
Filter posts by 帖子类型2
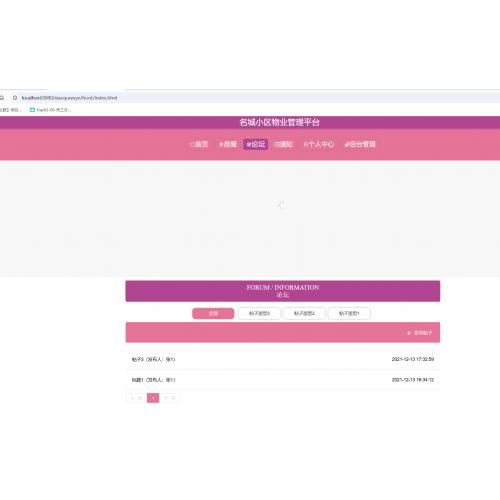[304, 313]
